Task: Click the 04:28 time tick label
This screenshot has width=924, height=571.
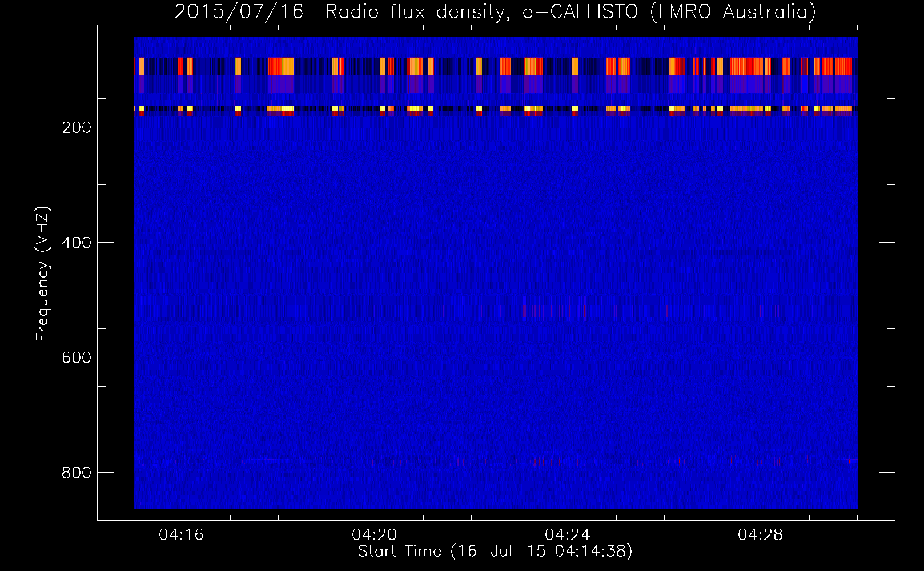Action: (x=761, y=535)
